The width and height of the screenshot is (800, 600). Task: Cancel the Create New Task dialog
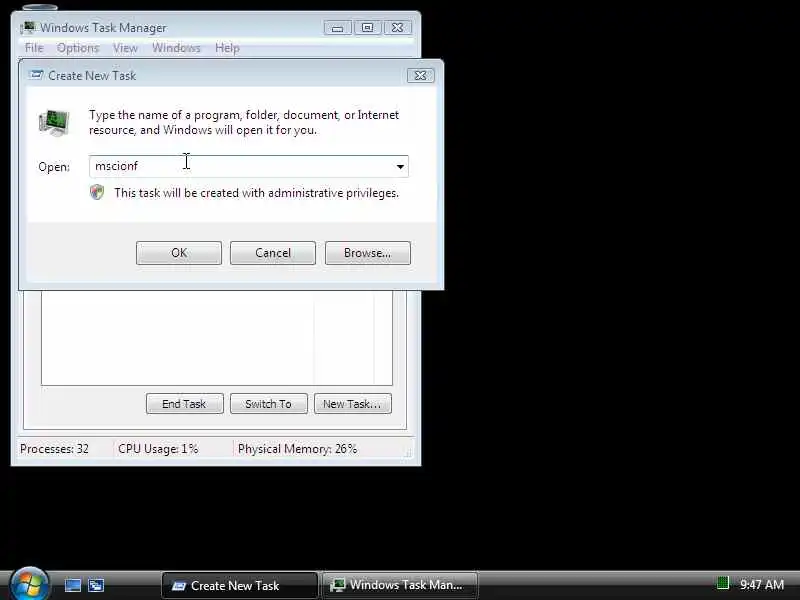tap(273, 253)
